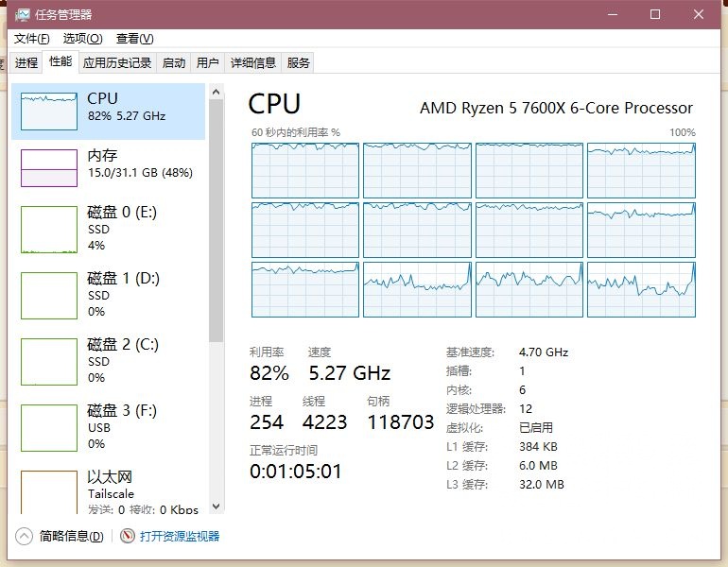Select 磁盘 1 (D:) graph thumbnail

(49, 296)
